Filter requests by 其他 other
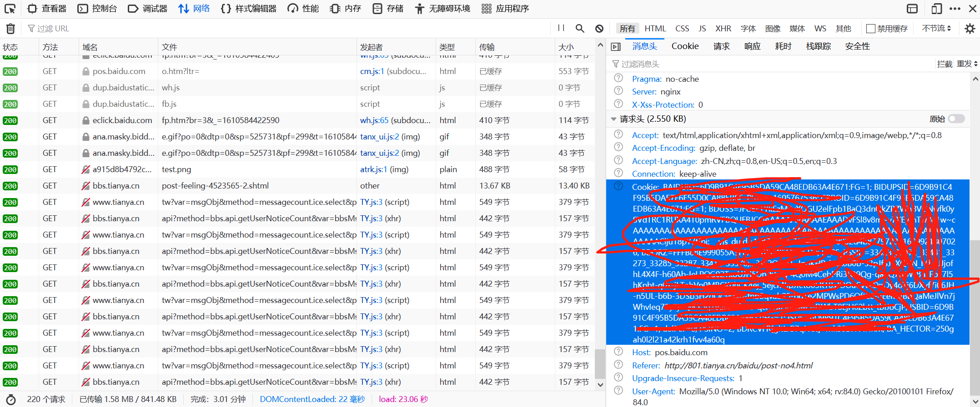The width and height of the screenshot is (980, 407). 843,28
